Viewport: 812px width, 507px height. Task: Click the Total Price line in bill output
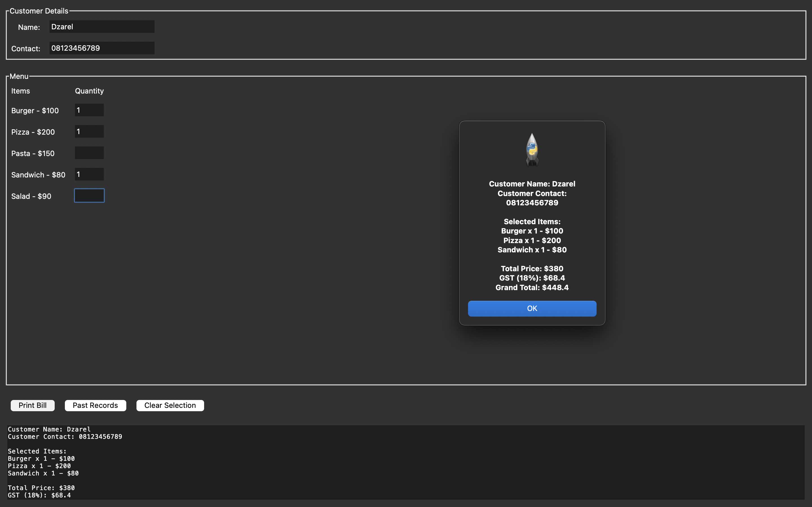pyautogui.click(x=41, y=488)
